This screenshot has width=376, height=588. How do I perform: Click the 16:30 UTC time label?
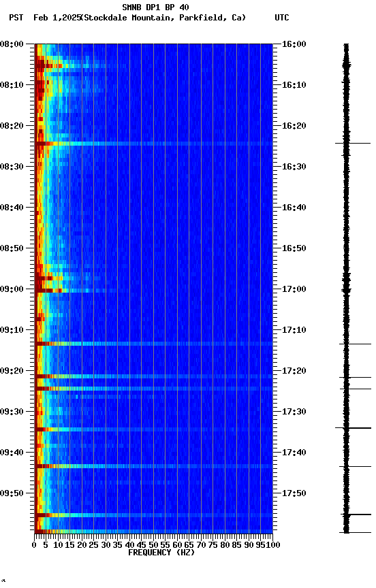coord(294,167)
